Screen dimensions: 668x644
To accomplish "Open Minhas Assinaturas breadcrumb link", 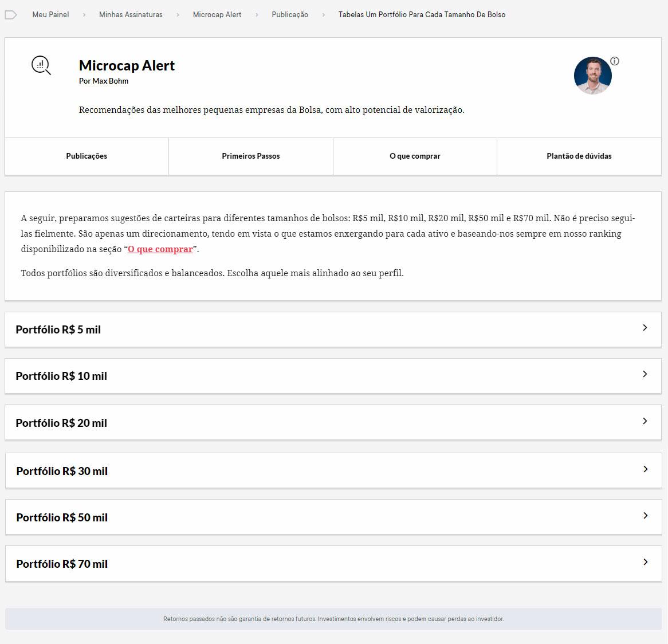I will (x=131, y=15).
